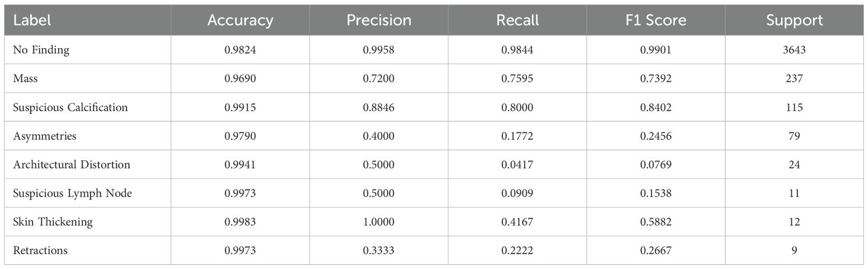The image size is (868, 269).
Task: Select the Architectural Distortion row label
Action: click(x=71, y=164)
